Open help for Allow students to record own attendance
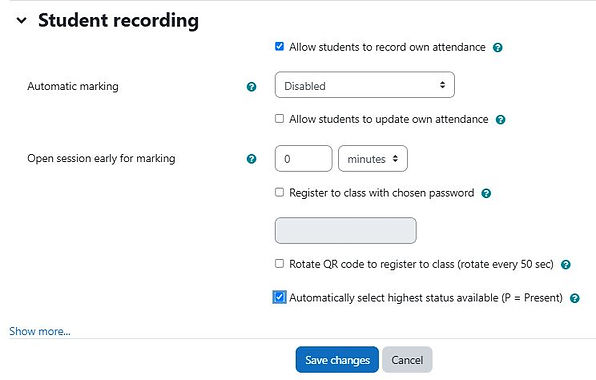Screen dimensions: 596x380 pos(498,48)
